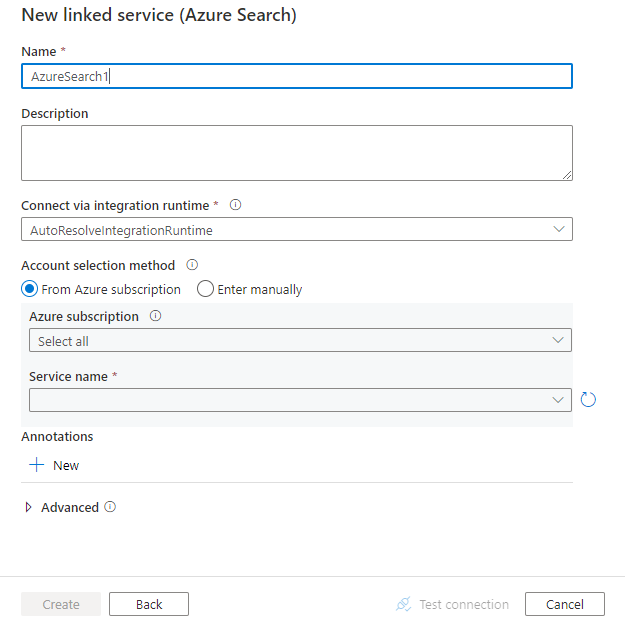Screen dimensions: 625x627
Task: Click the New annotation label
Action: pyautogui.click(x=66, y=465)
